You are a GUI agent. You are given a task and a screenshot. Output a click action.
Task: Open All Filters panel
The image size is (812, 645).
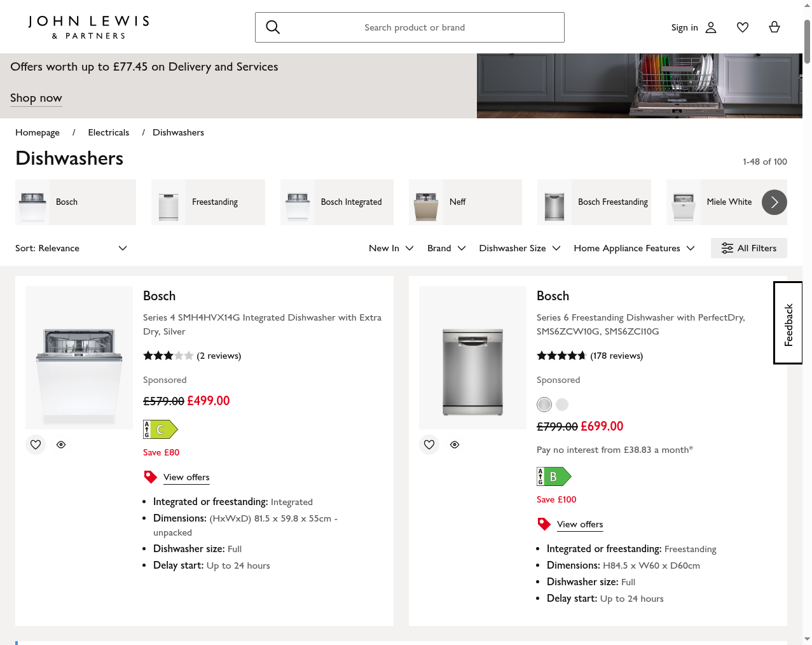749,248
